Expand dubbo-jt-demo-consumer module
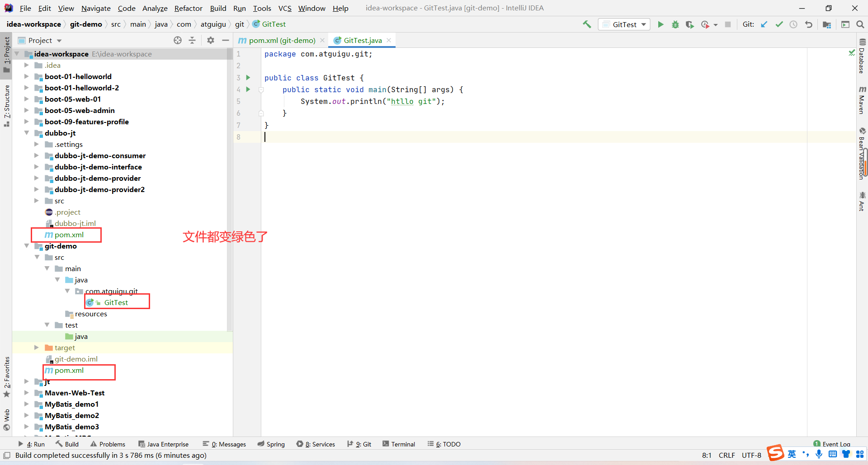868x465 pixels. tap(37, 155)
